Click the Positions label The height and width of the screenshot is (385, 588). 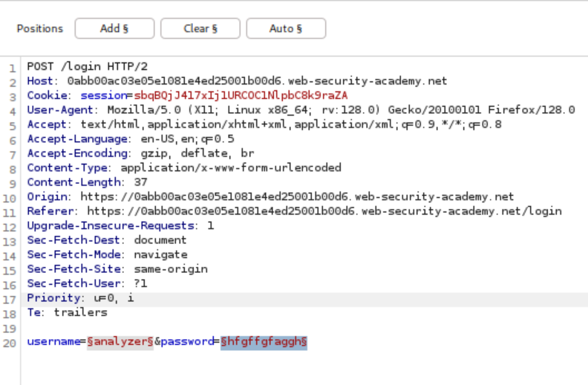point(40,28)
